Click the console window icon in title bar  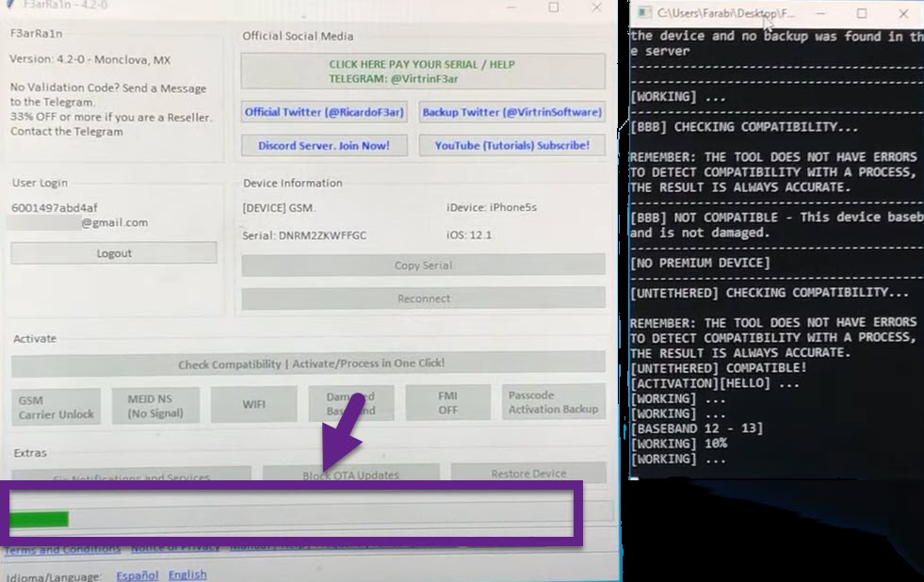coord(643,12)
